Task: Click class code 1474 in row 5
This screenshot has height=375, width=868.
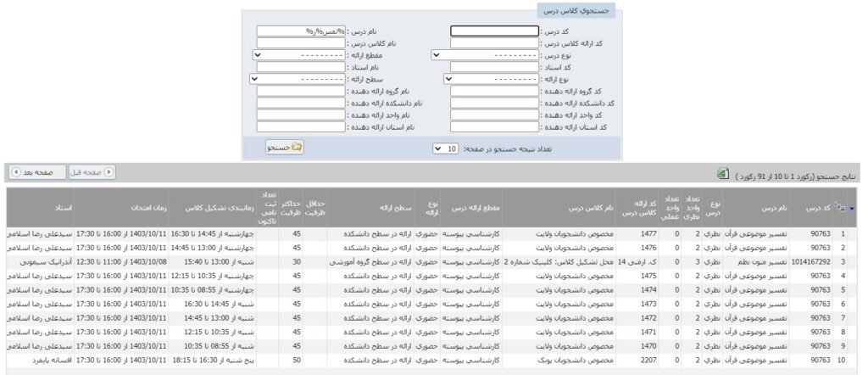Action: (648, 289)
